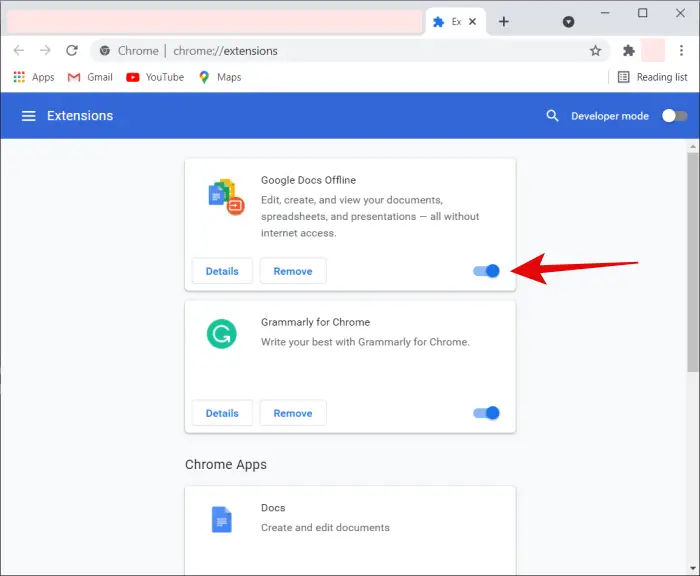The height and width of the screenshot is (576, 700).
Task: Click the tab search dropdown circle
Action: (568, 21)
